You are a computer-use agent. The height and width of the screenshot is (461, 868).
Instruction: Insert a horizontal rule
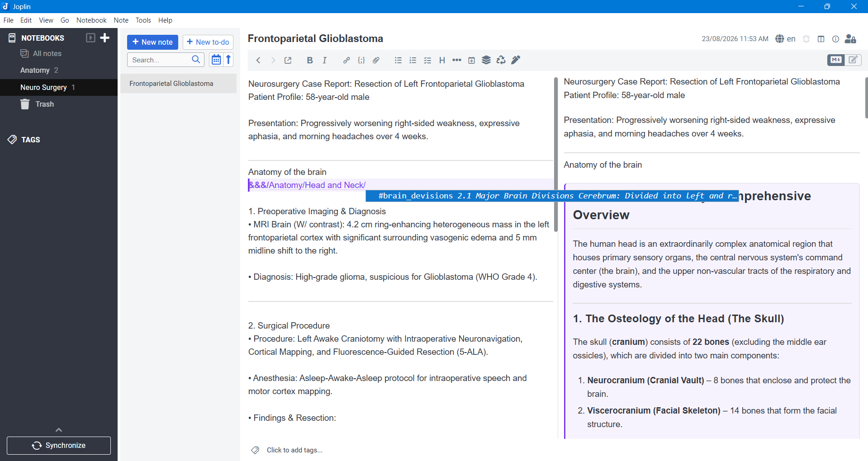tap(457, 60)
